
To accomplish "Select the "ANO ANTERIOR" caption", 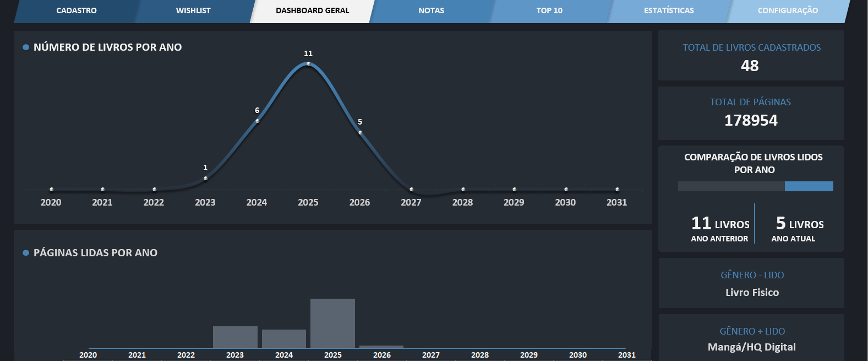I will coord(719,239).
